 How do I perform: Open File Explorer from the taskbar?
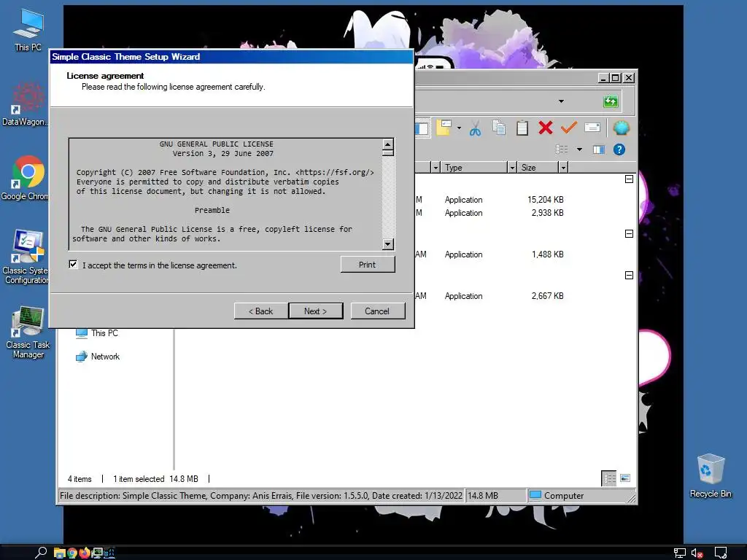pos(59,553)
